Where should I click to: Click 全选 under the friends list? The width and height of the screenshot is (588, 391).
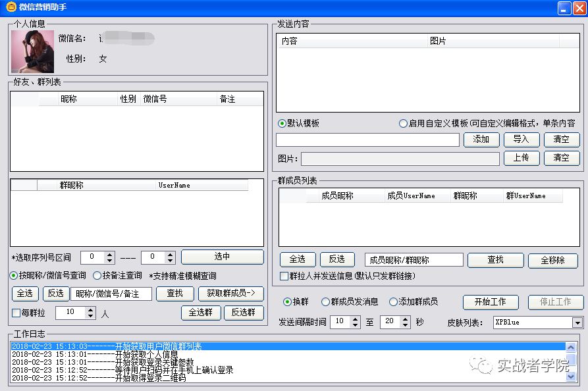25,294
